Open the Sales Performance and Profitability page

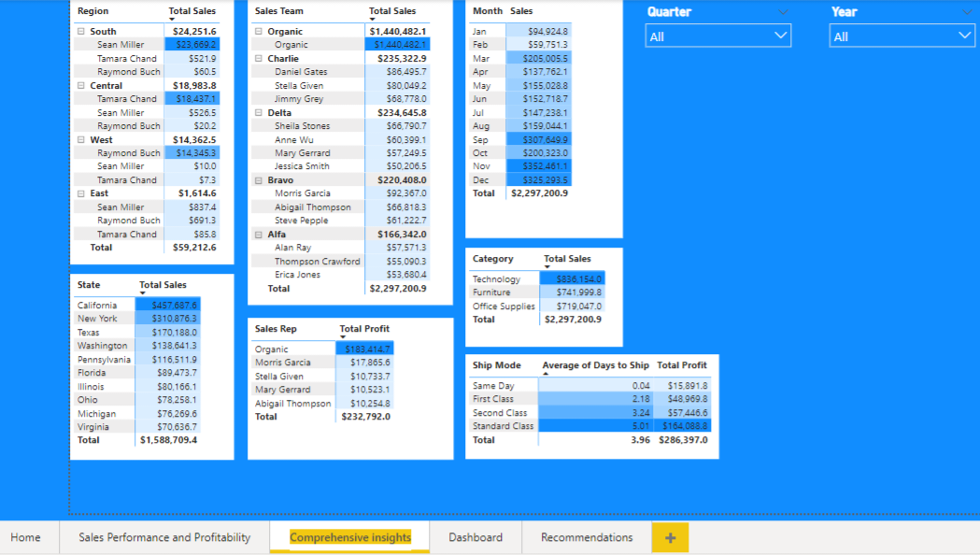pos(164,538)
